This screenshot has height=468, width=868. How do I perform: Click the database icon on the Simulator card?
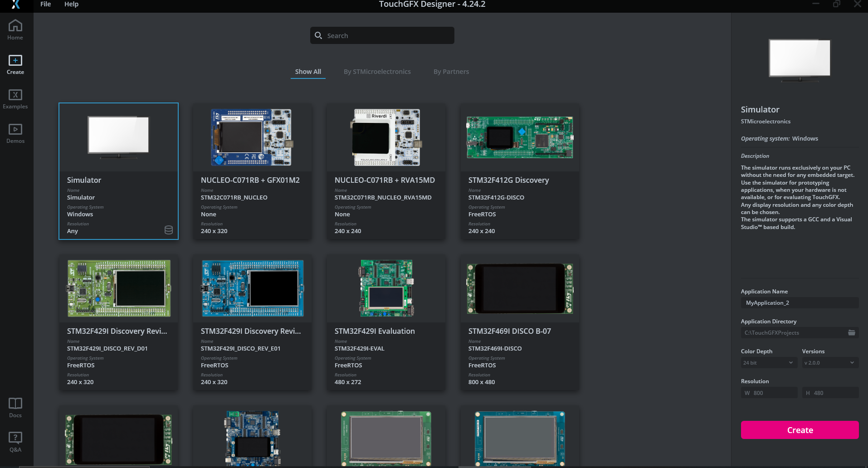(168, 230)
